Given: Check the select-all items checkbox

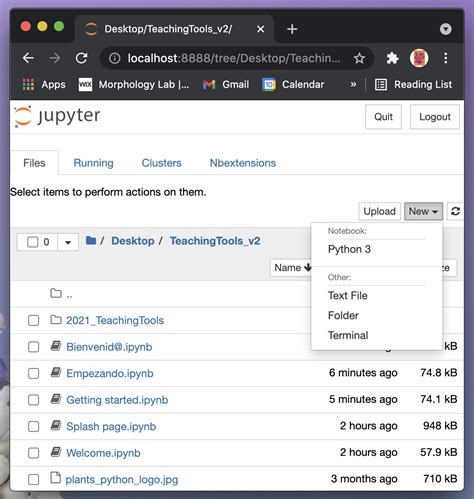Looking at the screenshot, I should point(32,242).
